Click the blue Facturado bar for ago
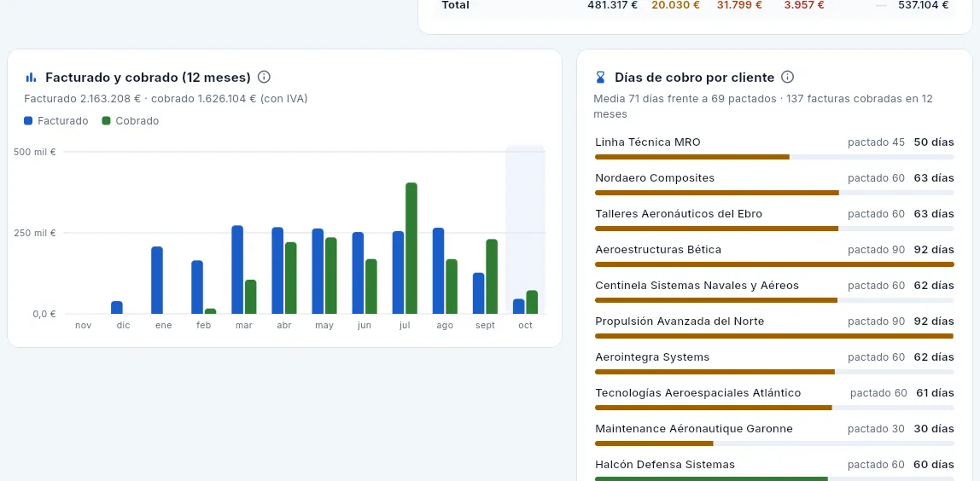980x481 pixels. (x=438, y=270)
